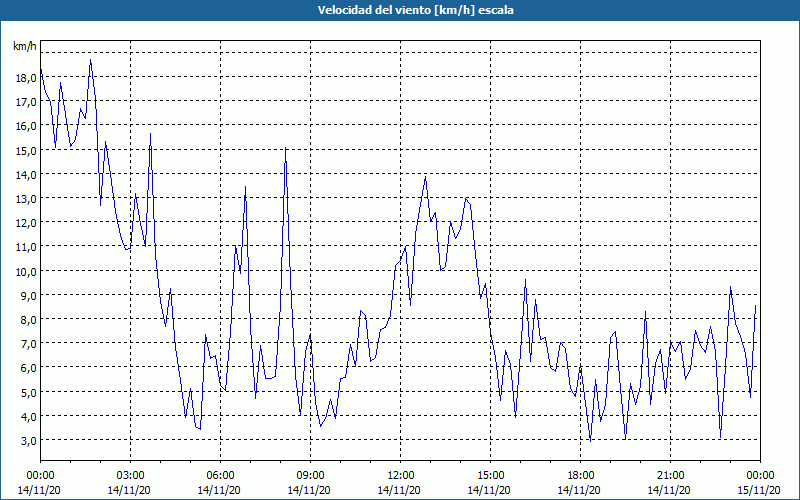800x500 pixels.
Task: Click the 06:00 time axis label
Action: click(x=220, y=476)
